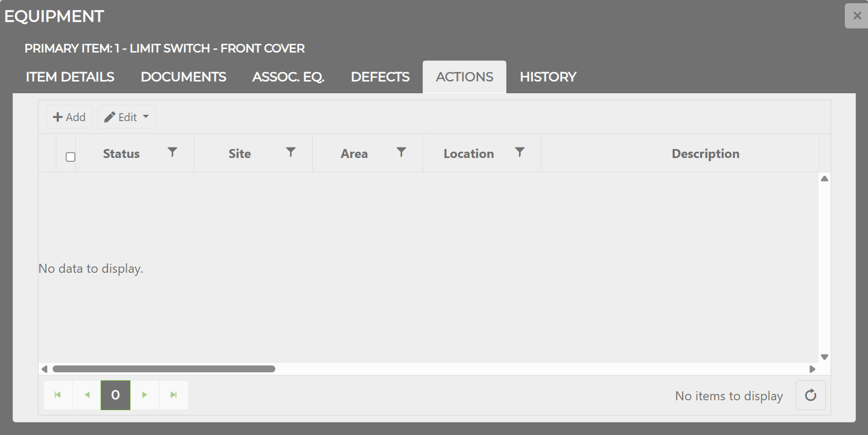This screenshot has height=435, width=868.
Task: View the Defects tab
Action: point(380,77)
